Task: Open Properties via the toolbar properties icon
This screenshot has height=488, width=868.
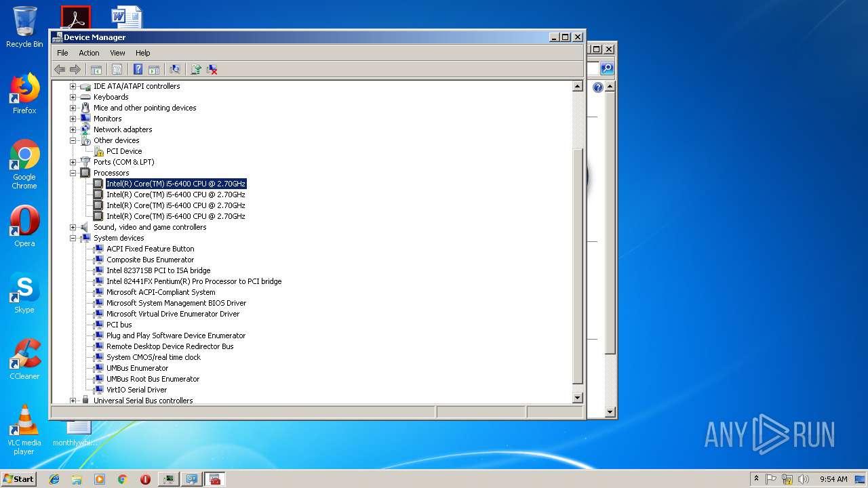Action: coord(117,69)
